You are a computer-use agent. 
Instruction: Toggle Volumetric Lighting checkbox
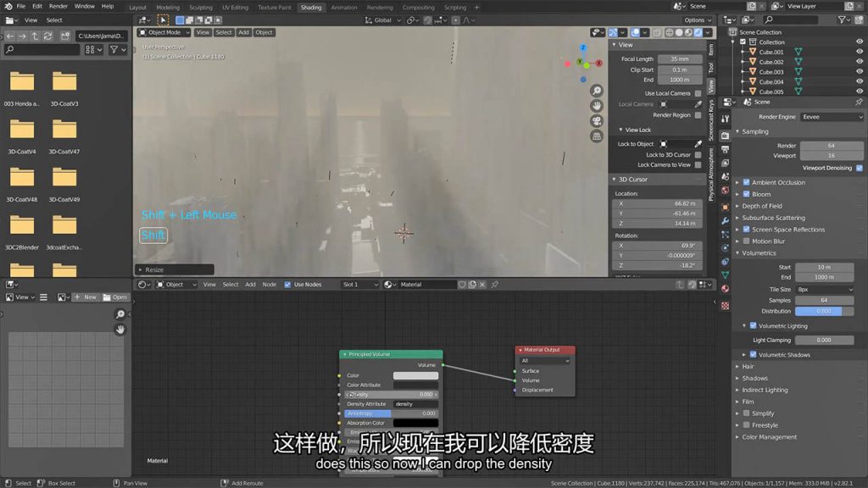tap(753, 326)
